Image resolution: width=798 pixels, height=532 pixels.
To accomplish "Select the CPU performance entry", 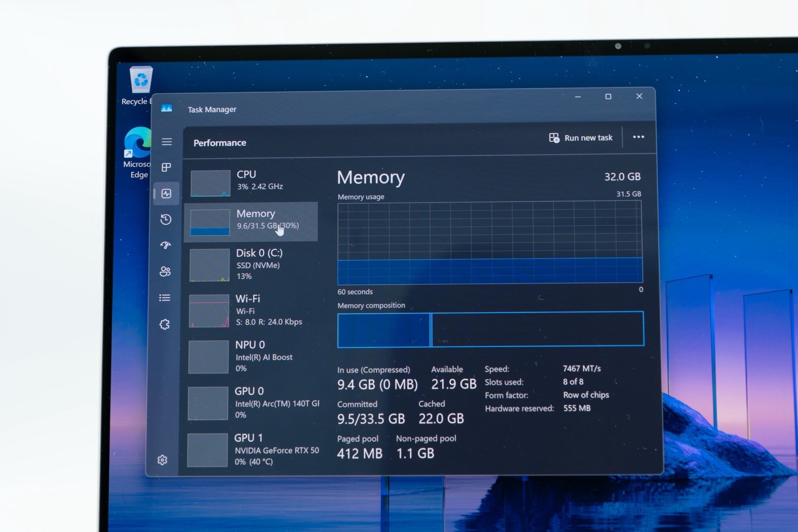I will tap(252, 181).
